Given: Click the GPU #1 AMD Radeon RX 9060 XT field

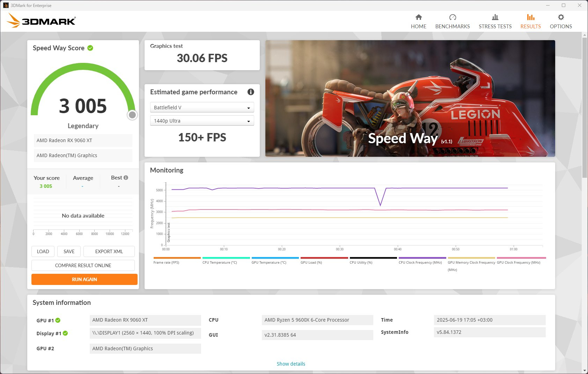Looking at the screenshot, I should click(x=145, y=320).
